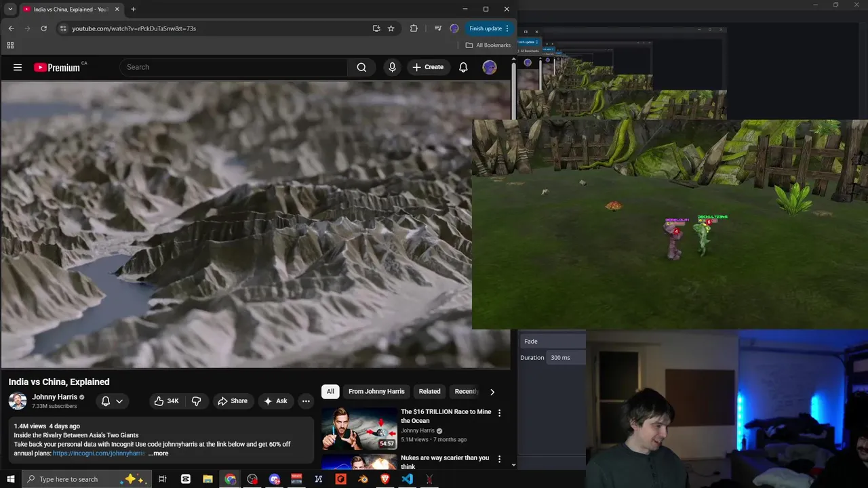
Task: Click the install app icon in address bar
Action: 376,28
